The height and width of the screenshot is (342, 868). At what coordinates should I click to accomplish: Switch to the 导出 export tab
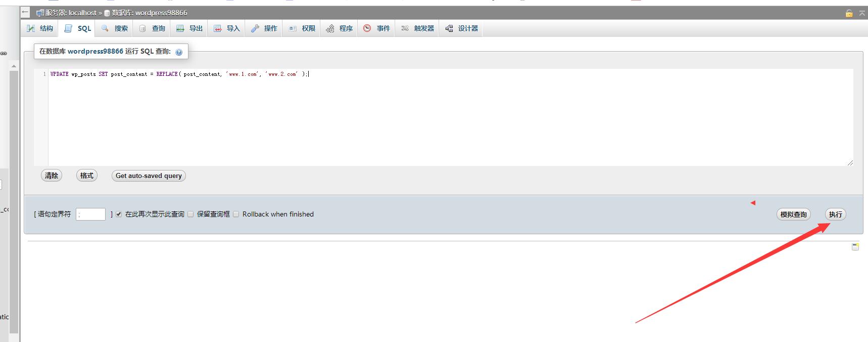[x=189, y=28]
